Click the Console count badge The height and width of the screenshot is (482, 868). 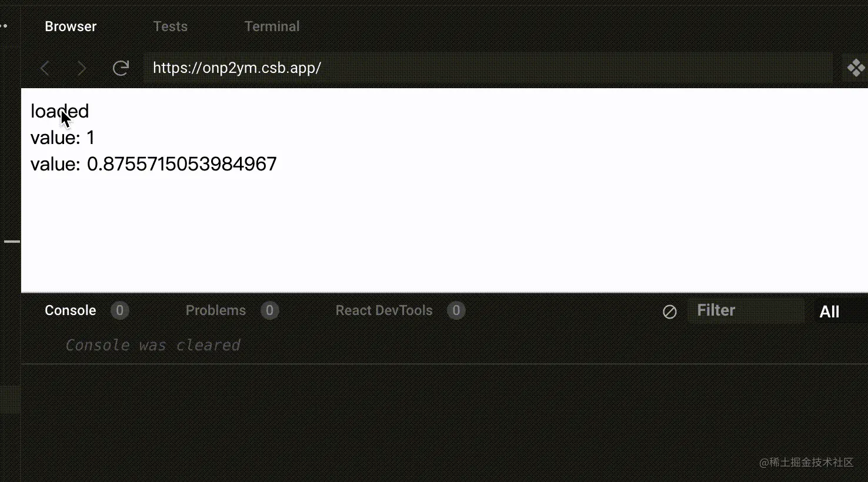pyautogui.click(x=119, y=310)
